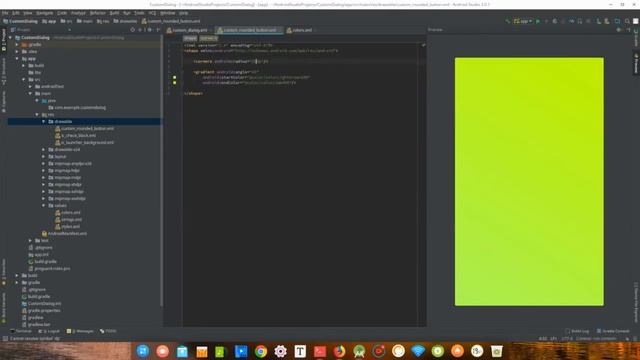
Task: Expand the layout folder arrow
Action: pyautogui.click(x=44, y=156)
